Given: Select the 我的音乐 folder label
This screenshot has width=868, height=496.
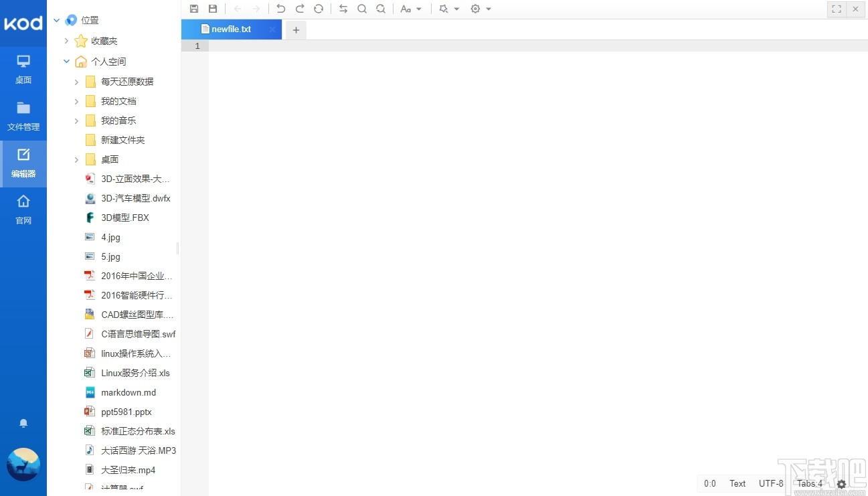Looking at the screenshot, I should click(x=118, y=120).
